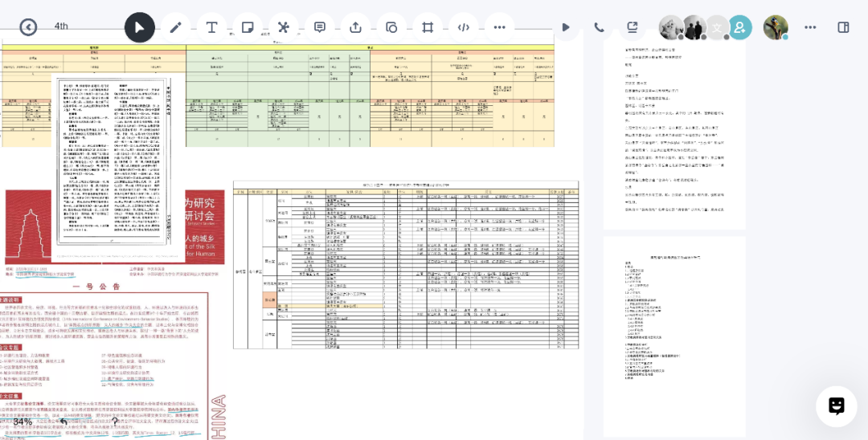The image size is (868, 440).
Task: Expand more tools with ellipsis button
Action: pyautogui.click(x=499, y=27)
